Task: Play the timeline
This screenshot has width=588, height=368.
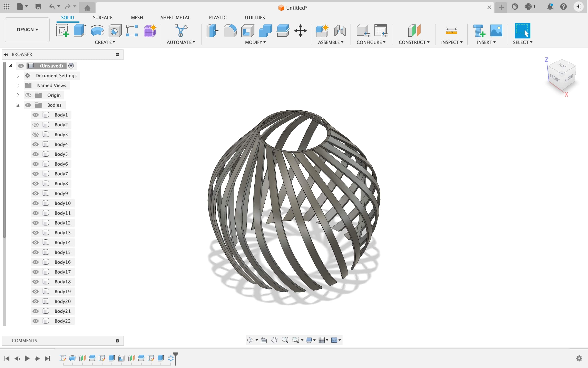Action: point(27,358)
